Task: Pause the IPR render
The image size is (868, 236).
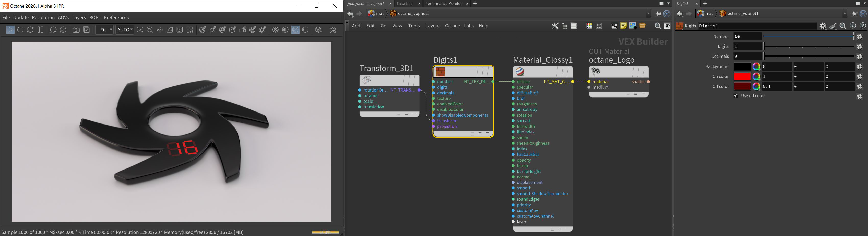Action: click(40, 30)
